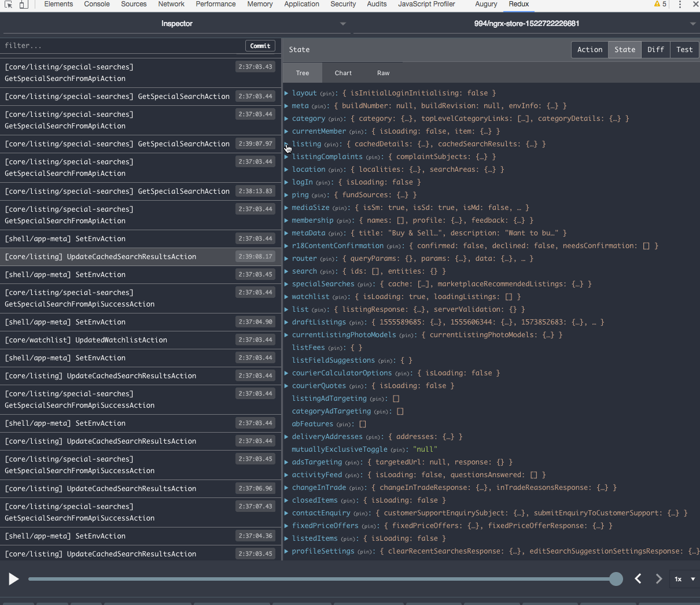The width and height of the screenshot is (700, 605).
Task: Open the JavaScript Profiler tab
Action: click(426, 4)
